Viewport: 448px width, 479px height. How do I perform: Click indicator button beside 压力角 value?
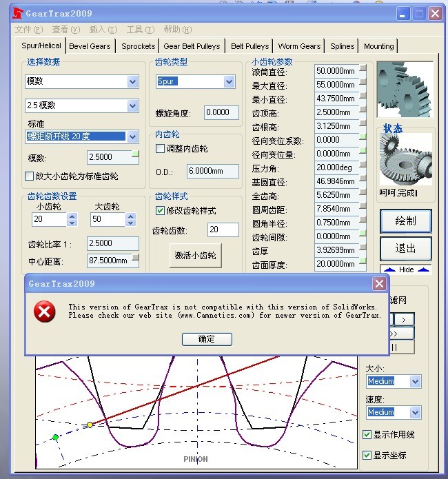(x=363, y=164)
